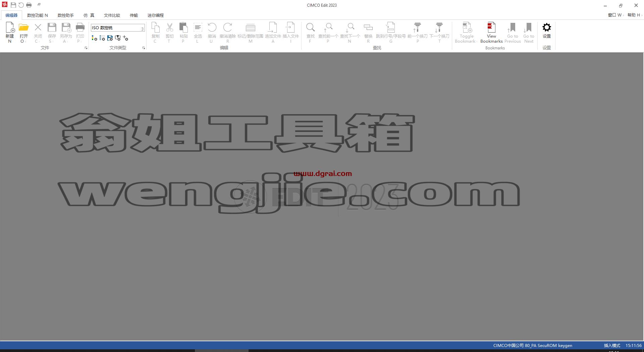Restore down the CIMCO Edit window
The width and height of the screenshot is (644, 352).
[x=621, y=5]
